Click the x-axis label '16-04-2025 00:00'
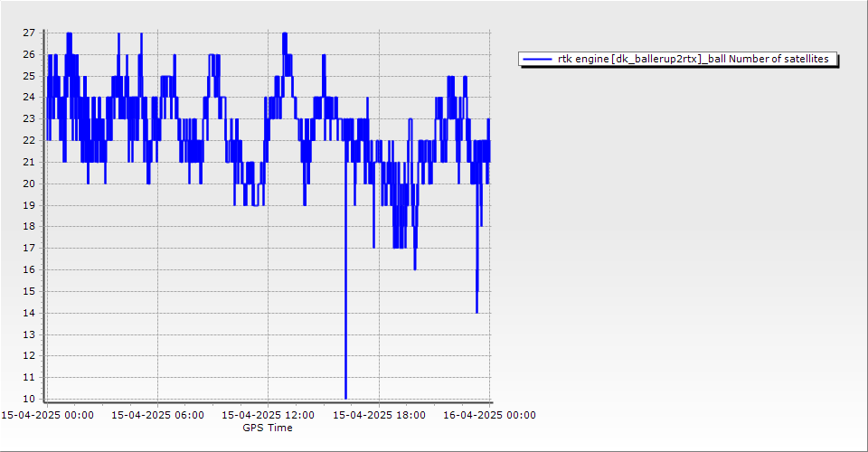The height and width of the screenshot is (452, 868). pos(489,415)
